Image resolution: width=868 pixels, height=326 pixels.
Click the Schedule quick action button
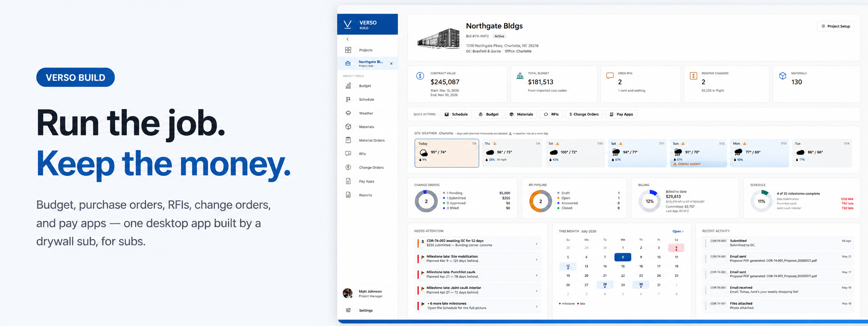point(456,114)
